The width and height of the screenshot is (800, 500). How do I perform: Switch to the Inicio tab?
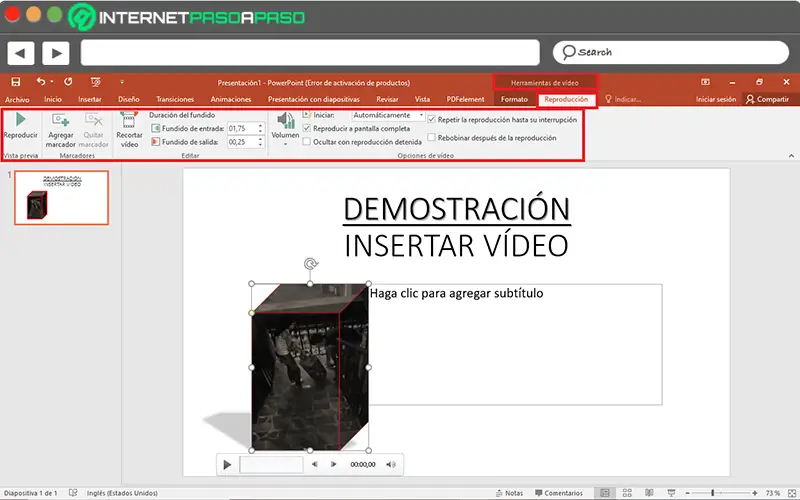point(53,99)
